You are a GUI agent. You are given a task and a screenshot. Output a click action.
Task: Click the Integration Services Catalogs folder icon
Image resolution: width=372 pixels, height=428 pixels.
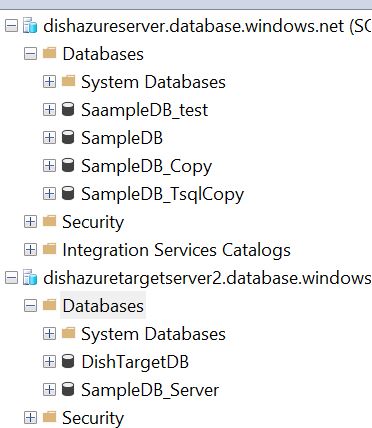point(50,249)
